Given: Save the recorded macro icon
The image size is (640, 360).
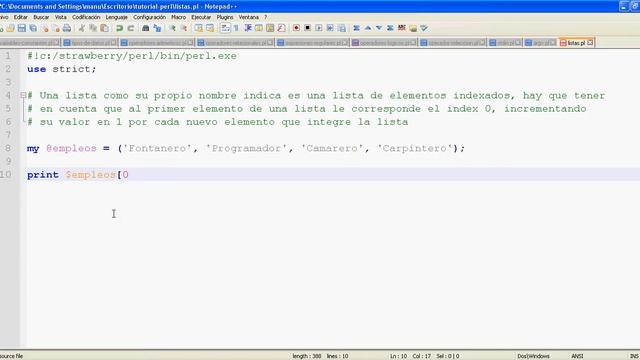Looking at the screenshot, I should [342, 28].
